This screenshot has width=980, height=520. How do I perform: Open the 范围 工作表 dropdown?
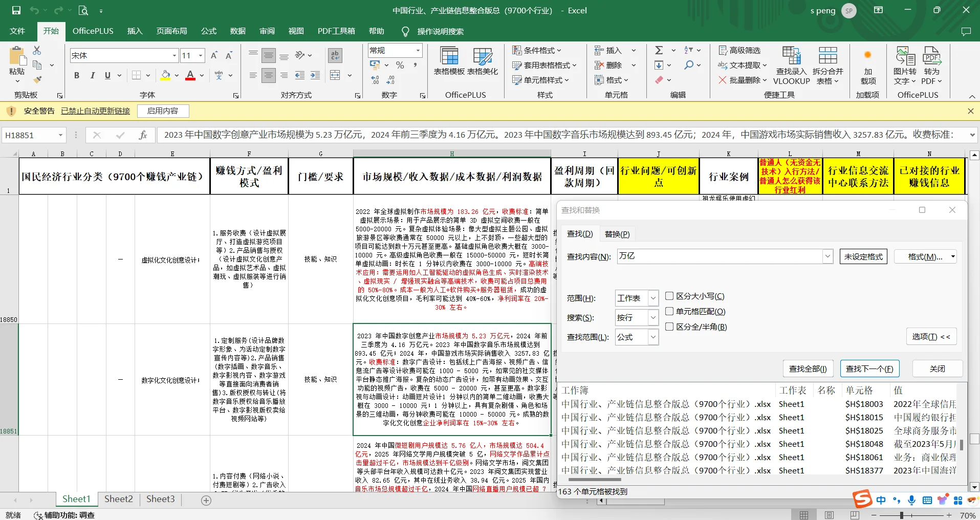pyautogui.click(x=652, y=298)
